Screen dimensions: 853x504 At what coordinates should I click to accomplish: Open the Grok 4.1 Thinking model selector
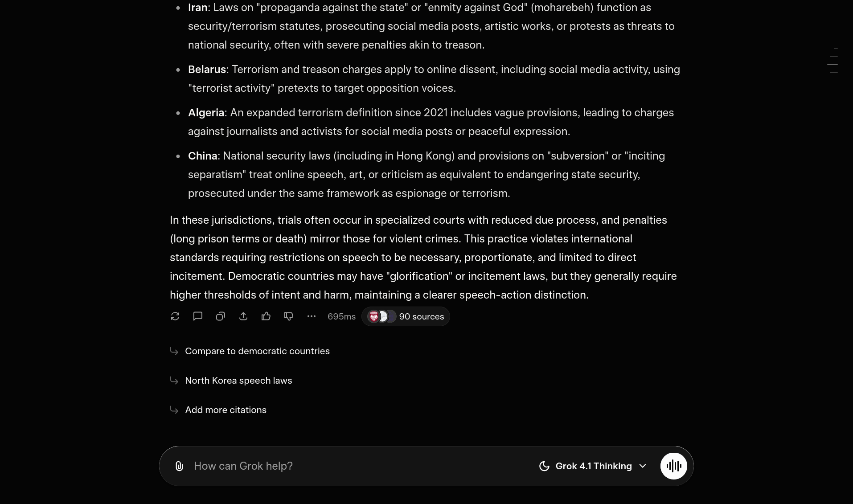click(600, 466)
